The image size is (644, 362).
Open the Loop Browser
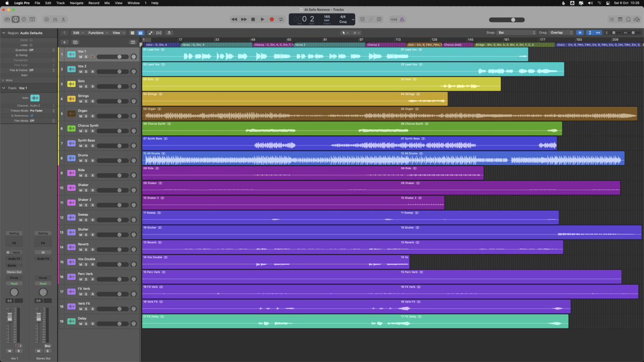click(x=628, y=19)
